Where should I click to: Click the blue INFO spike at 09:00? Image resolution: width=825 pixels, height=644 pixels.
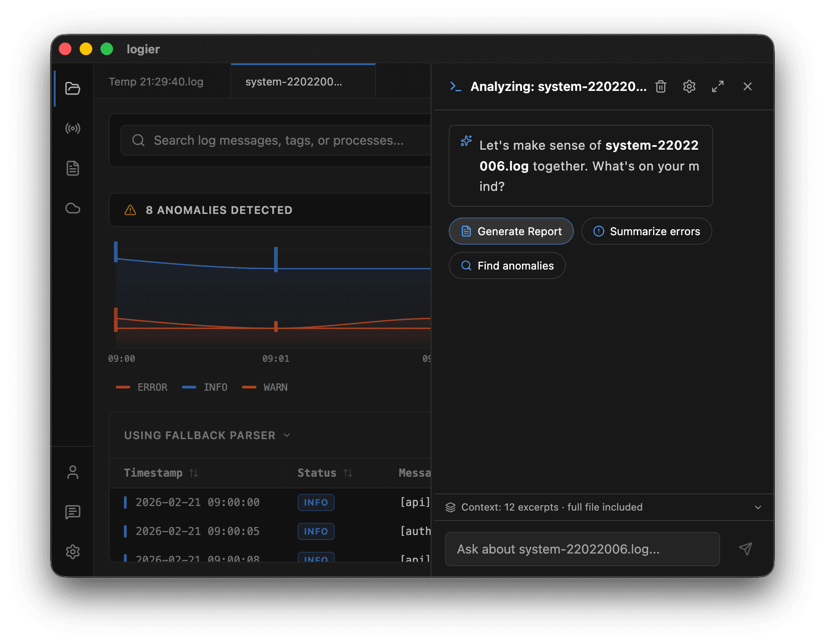click(116, 251)
